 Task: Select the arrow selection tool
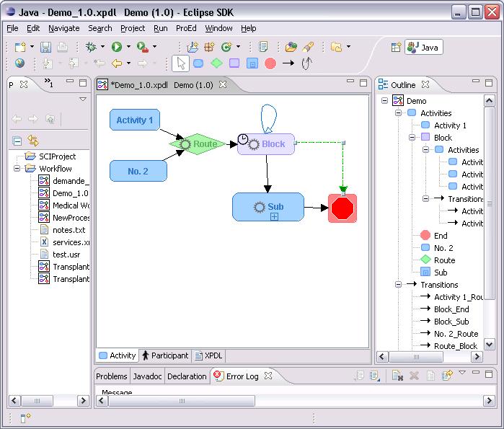pyautogui.click(x=181, y=63)
